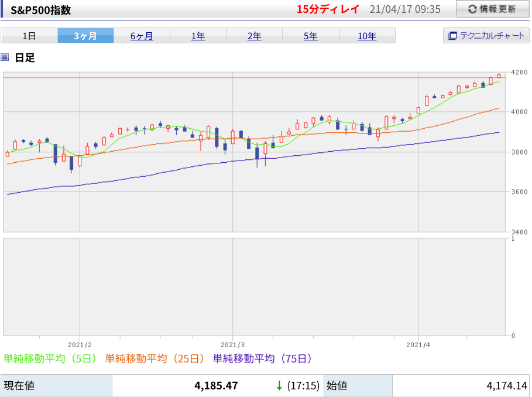
Task: Click the opening value 4,174.14
Action: click(x=507, y=386)
